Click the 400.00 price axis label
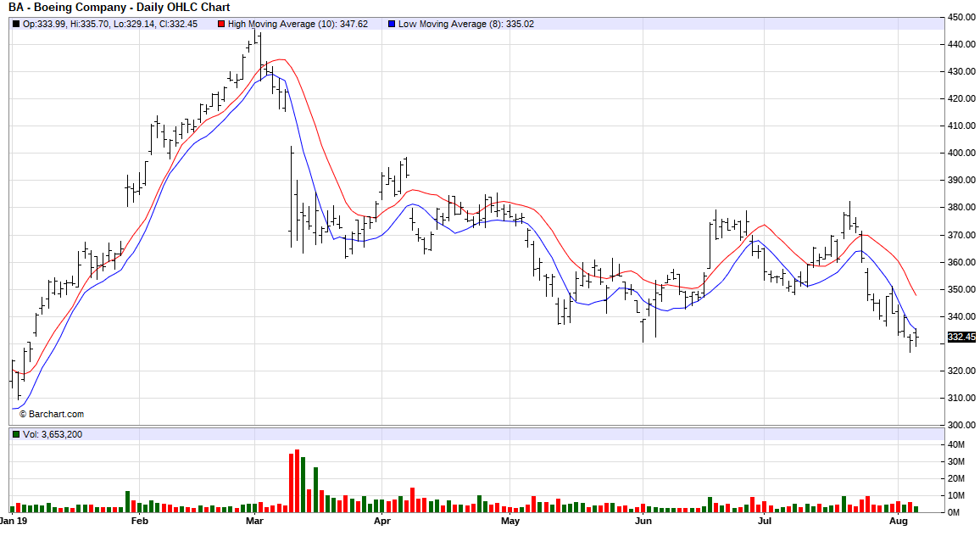Screen dimensions: 980x547 pos(962,153)
